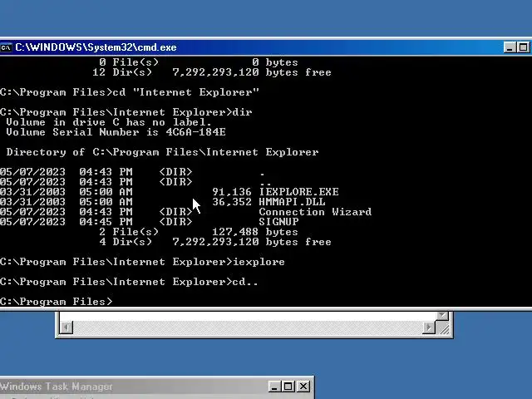Click the HMMAPI.DLL file name

[292, 201]
